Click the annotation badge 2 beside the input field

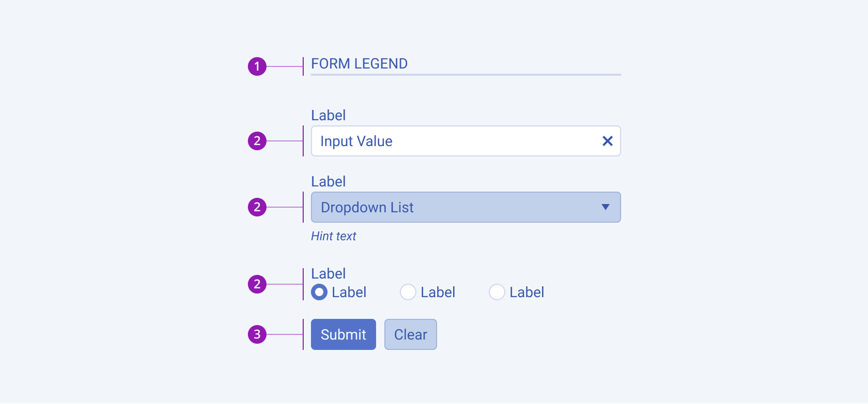click(x=257, y=141)
